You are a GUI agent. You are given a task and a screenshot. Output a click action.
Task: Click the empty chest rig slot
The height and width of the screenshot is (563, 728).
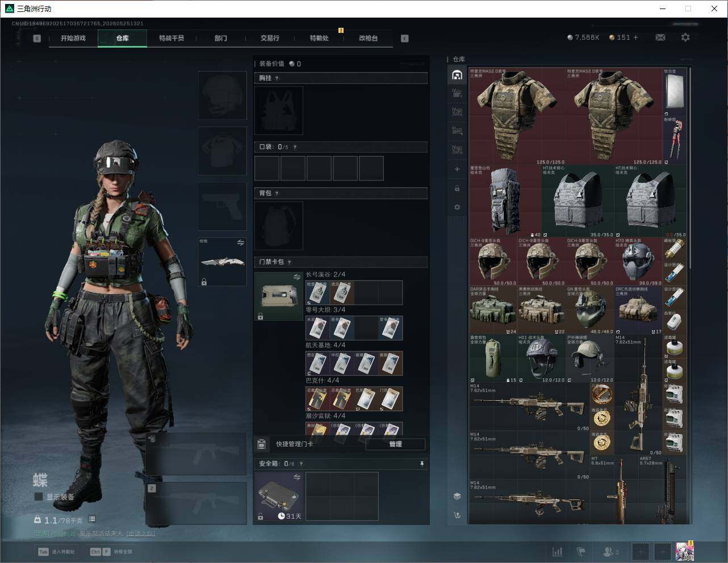pyautogui.click(x=279, y=111)
